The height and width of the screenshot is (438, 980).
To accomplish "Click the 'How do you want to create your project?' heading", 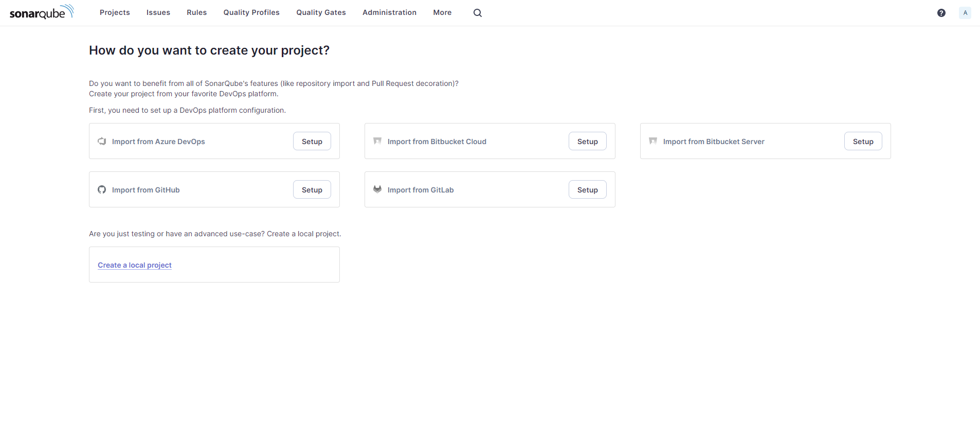I will (x=209, y=50).
